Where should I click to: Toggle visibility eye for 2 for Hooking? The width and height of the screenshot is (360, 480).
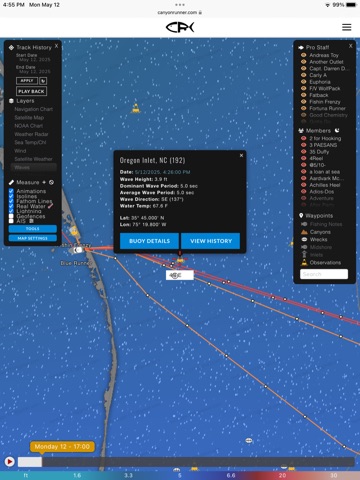[x=303, y=138]
